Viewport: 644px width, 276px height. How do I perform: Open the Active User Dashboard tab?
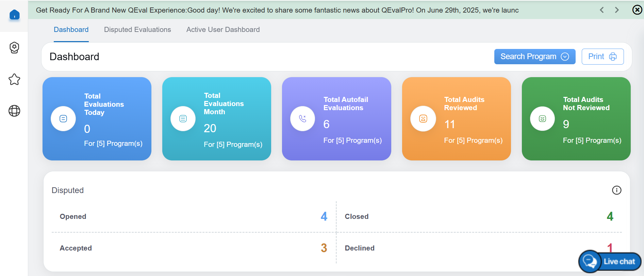point(223,30)
